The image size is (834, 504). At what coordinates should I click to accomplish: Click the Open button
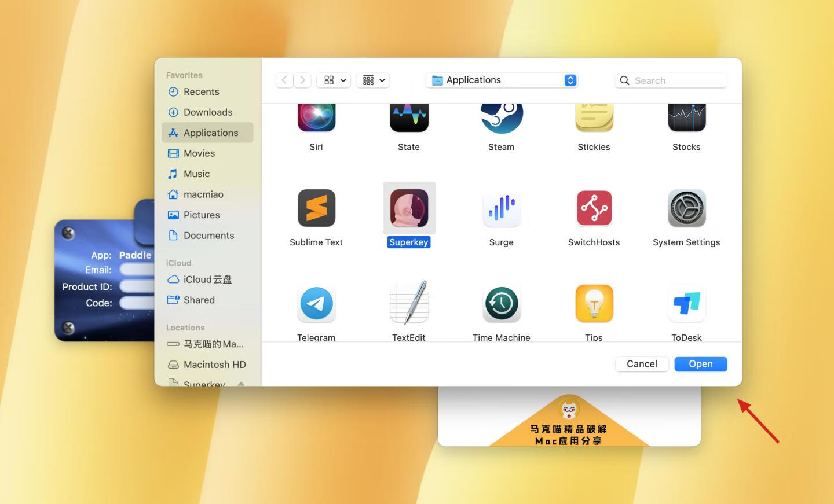coord(701,364)
